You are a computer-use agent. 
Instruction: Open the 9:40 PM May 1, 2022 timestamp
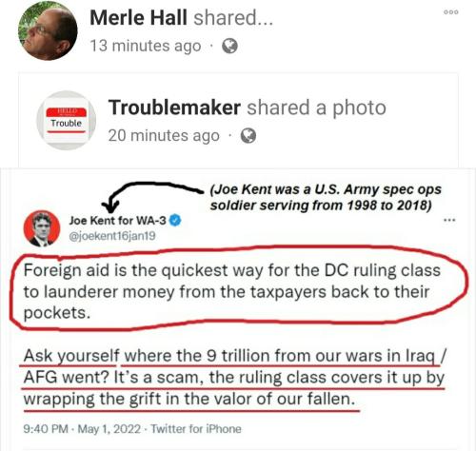click(82, 429)
